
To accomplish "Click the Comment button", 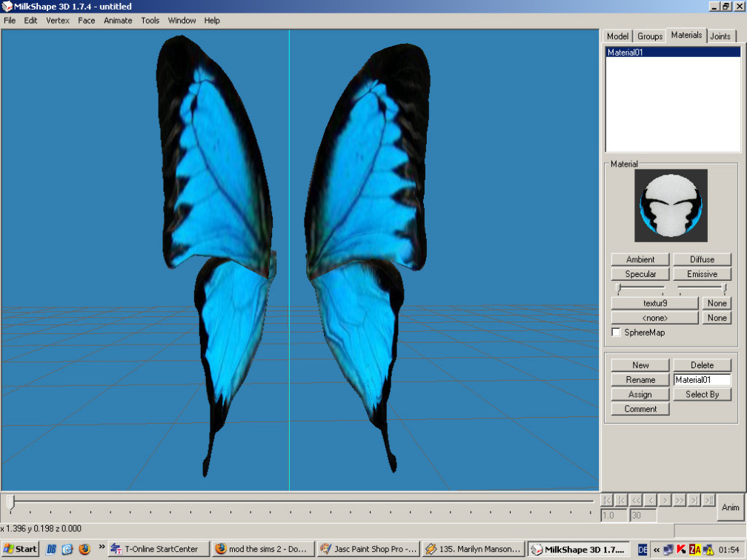I will (x=640, y=409).
